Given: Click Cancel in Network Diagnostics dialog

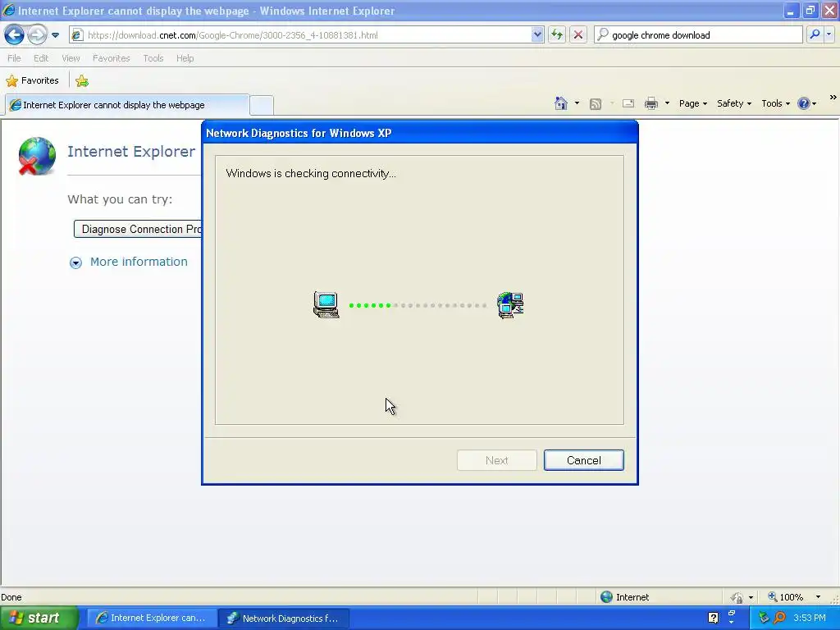Looking at the screenshot, I should click(x=583, y=460).
